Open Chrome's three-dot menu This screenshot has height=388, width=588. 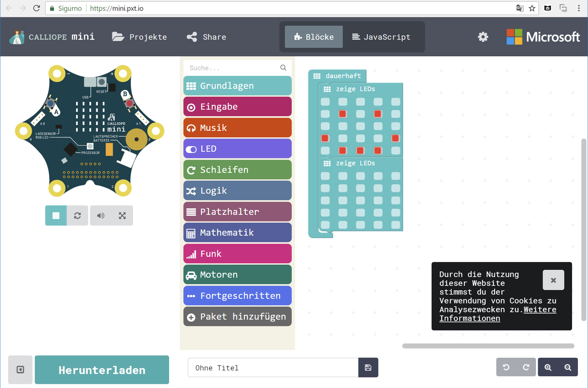(x=579, y=8)
